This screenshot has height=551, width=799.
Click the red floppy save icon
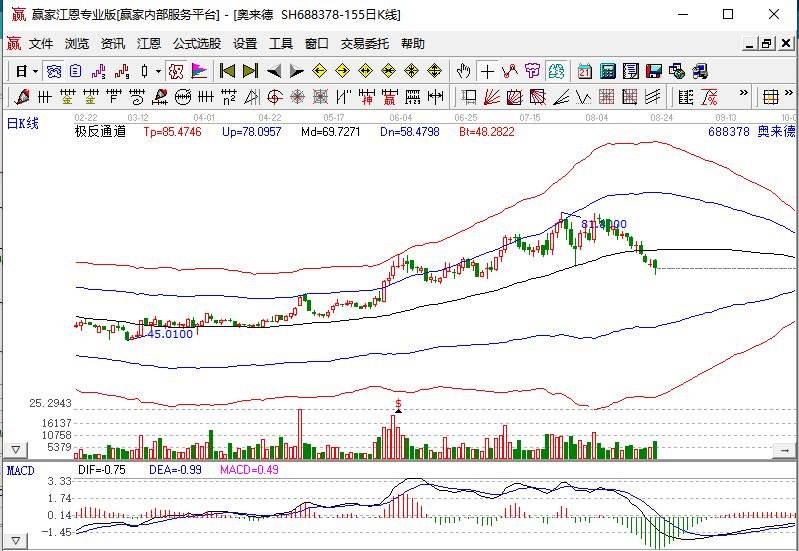[x=653, y=71]
